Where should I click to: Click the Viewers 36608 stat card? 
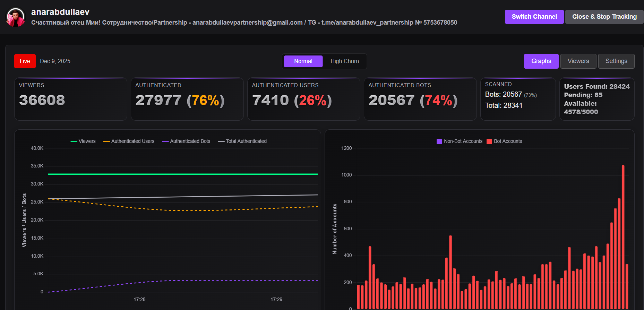(x=71, y=99)
